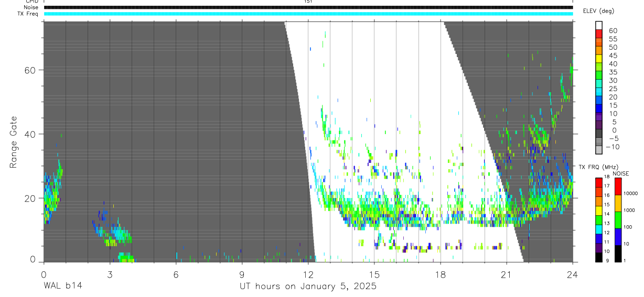Click the ELEV scale label '25'

(613, 89)
